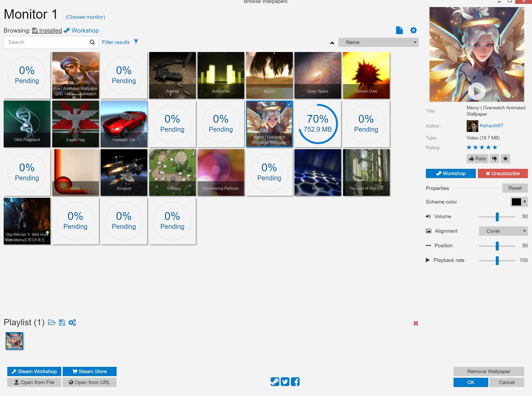Switch to Installed browsing tab
The height and width of the screenshot is (396, 532).
coord(47,30)
